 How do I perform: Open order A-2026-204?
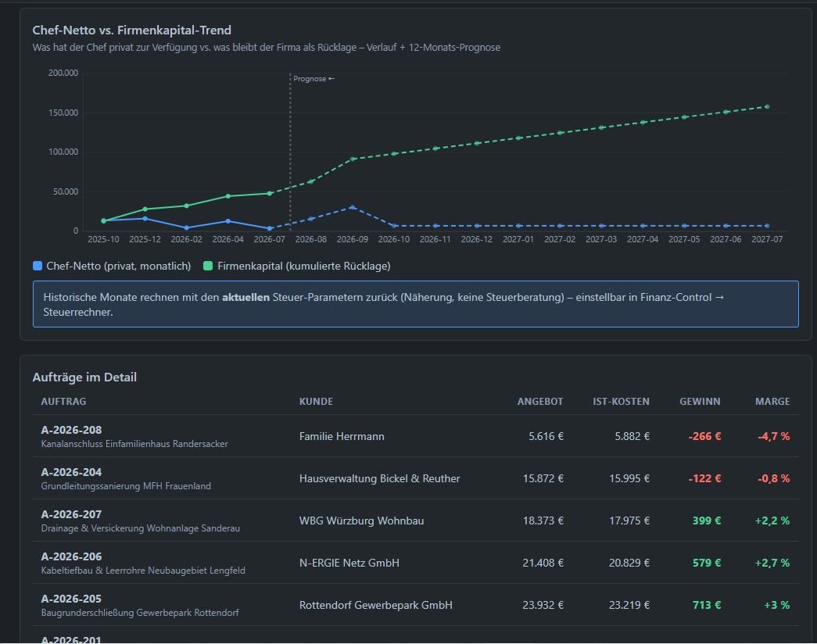pos(71,472)
